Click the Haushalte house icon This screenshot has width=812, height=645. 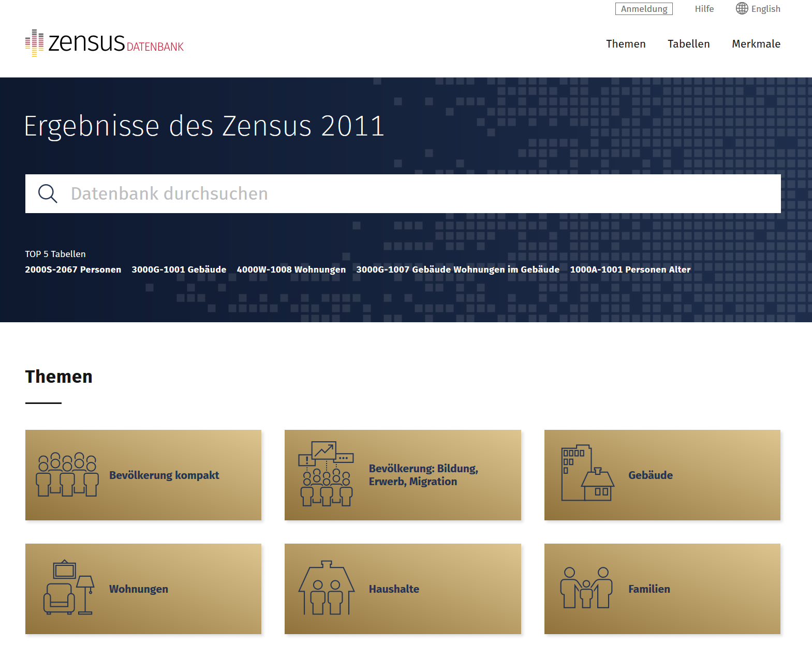[326, 588]
